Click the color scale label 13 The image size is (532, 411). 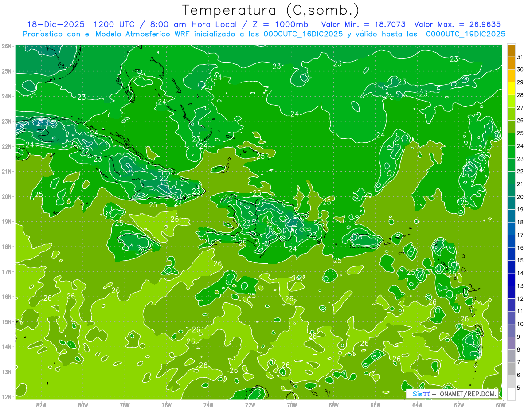click(520, 286)
